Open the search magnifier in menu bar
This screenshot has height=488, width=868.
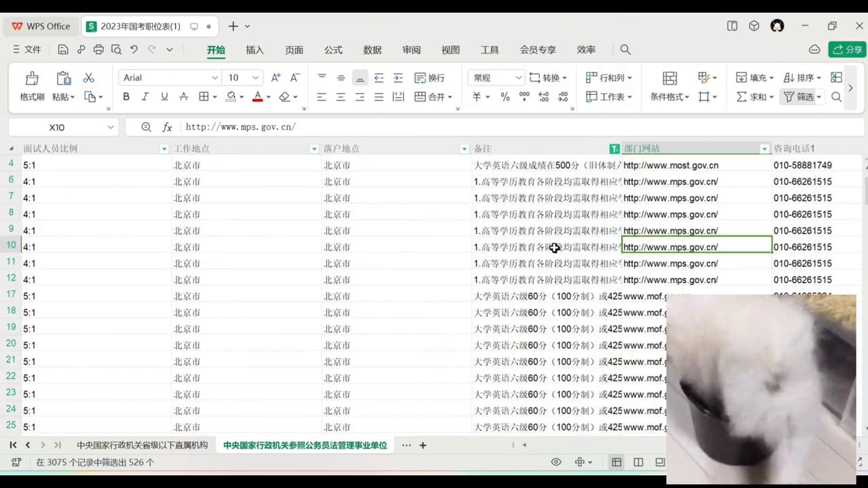(625, 49)
